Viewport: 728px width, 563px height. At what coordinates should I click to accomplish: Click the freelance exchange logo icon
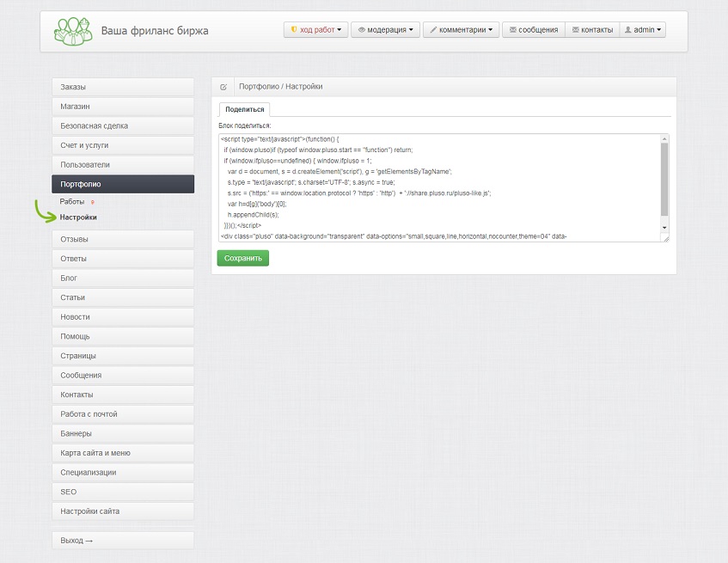pyautogui.click(x=73, y=31)
